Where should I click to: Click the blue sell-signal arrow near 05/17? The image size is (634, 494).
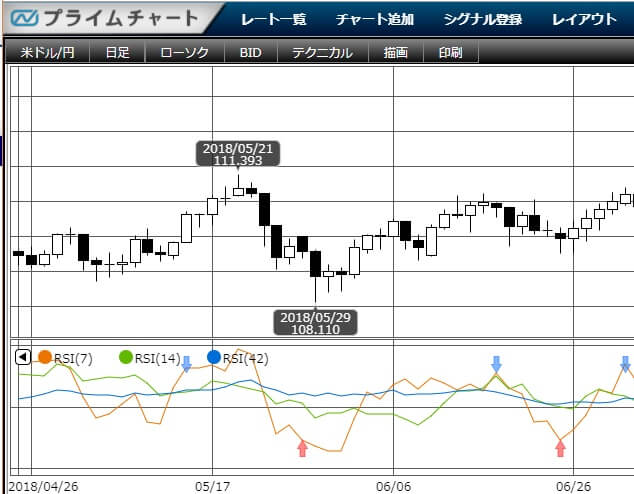[186, 364]
